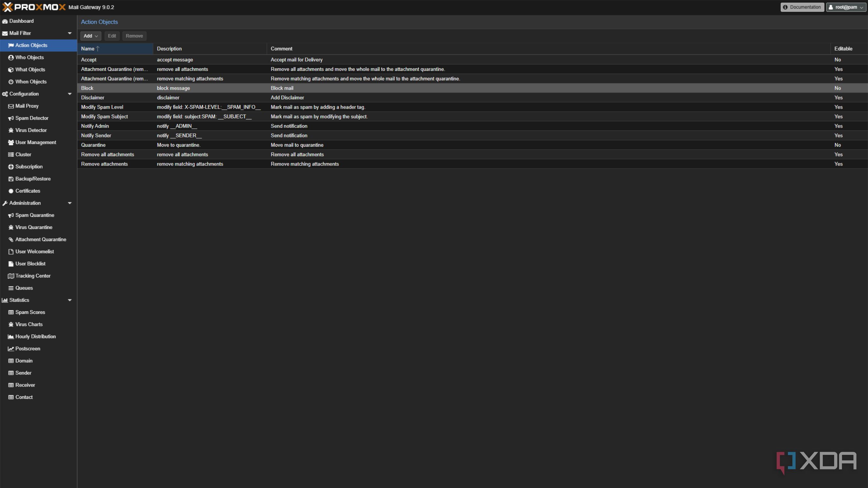This screenshot has width=868, height=488.
Task: Click the Backup/Restore floppy icon
Action: click(11, 179)
